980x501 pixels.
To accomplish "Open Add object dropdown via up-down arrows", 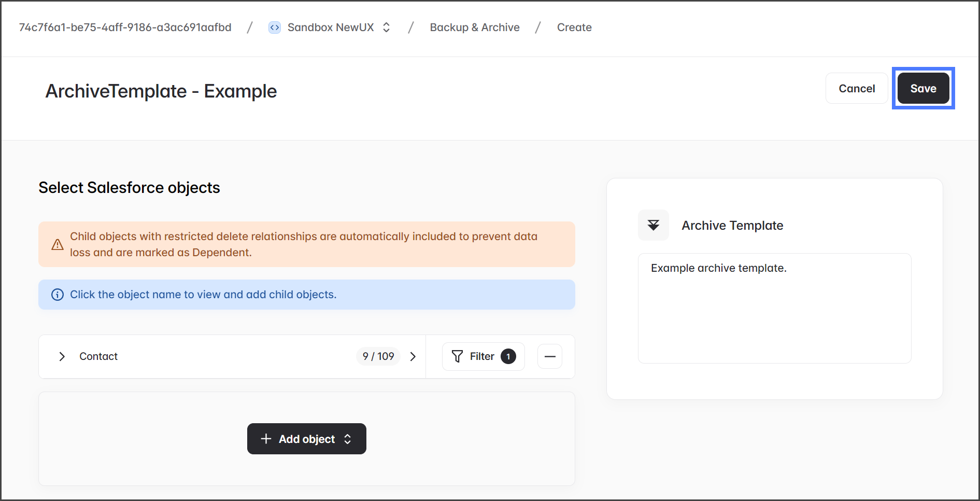I will click(x=348, y=439).
